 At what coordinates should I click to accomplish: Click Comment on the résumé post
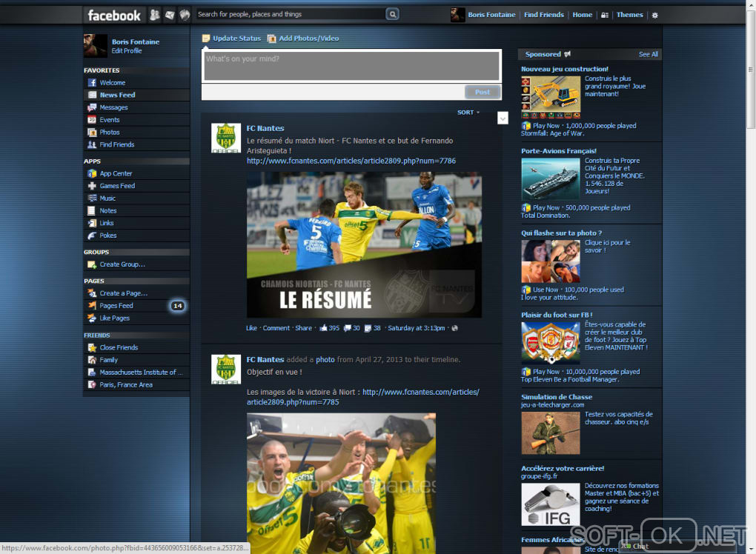tap(276, 328)
